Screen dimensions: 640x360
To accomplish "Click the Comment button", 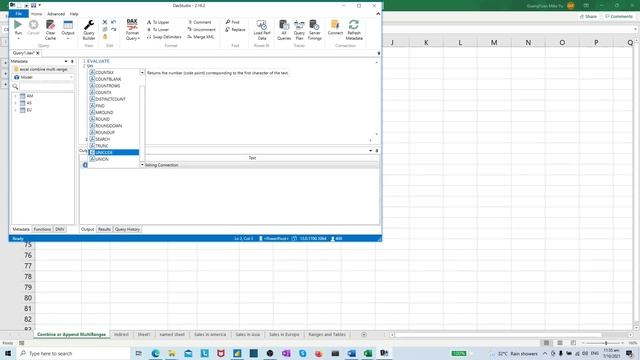I will point(200,22).
